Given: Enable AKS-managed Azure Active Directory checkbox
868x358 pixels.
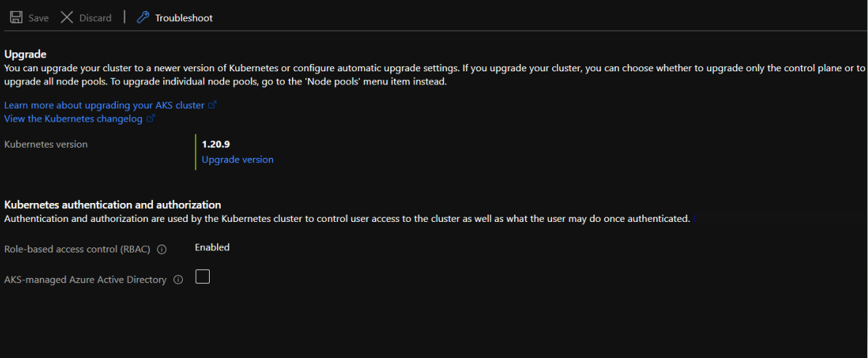Looking at the screenshot, I should (202, 277).
